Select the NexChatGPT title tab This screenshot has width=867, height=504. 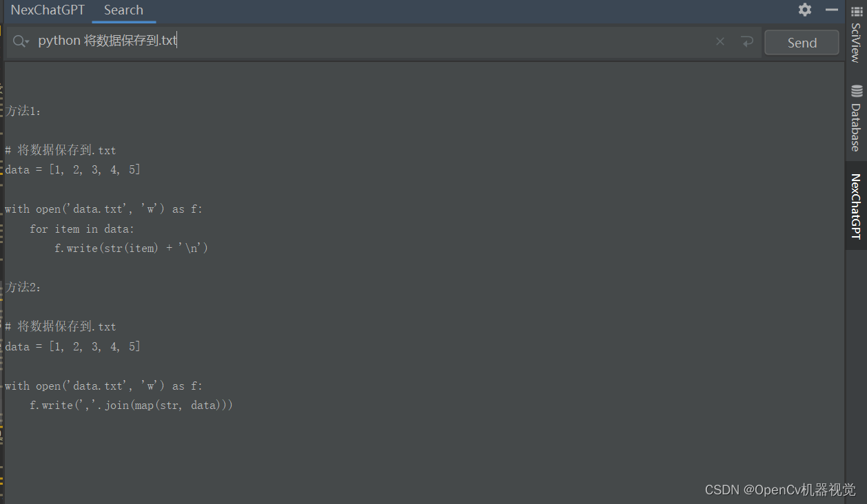point(48,10)
